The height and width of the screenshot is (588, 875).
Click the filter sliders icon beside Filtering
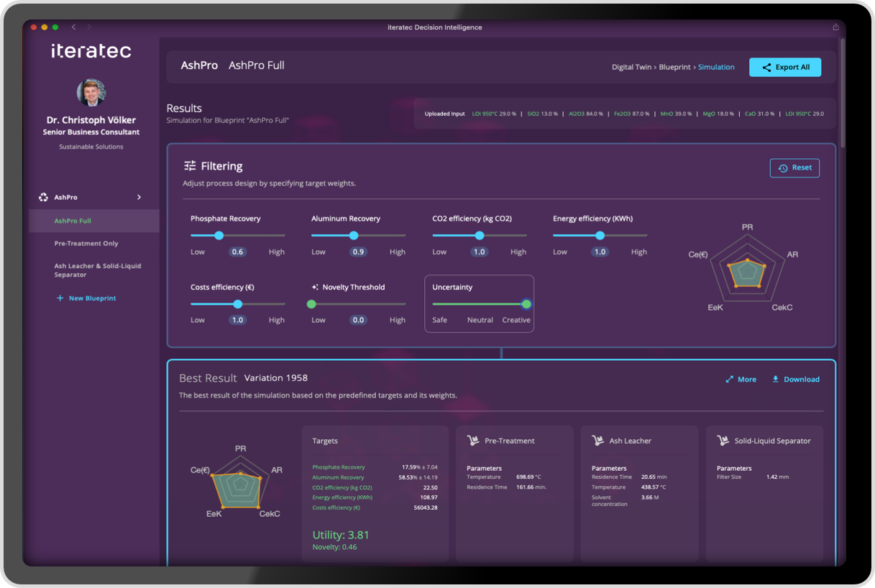[190, 166]
